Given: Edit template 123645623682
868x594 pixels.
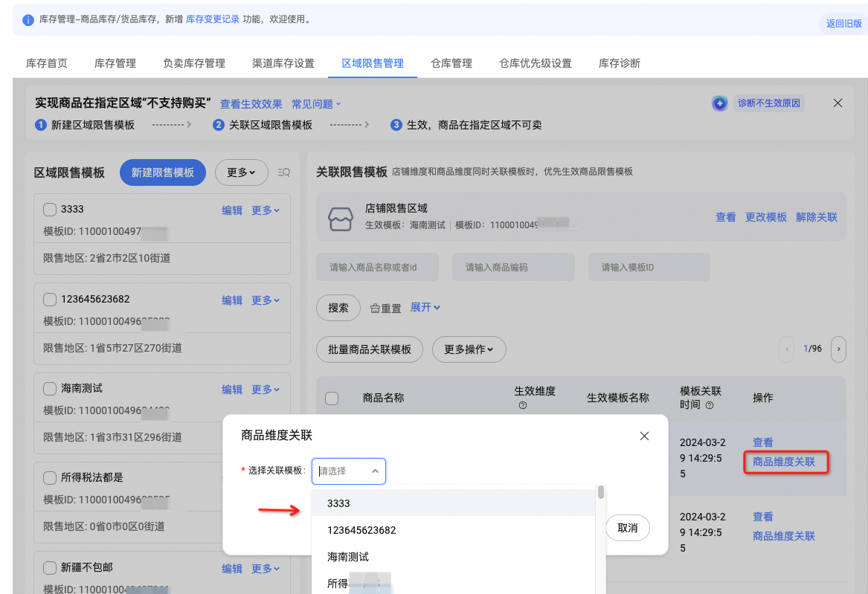Looking at the screenshot, I should point(232,300).
